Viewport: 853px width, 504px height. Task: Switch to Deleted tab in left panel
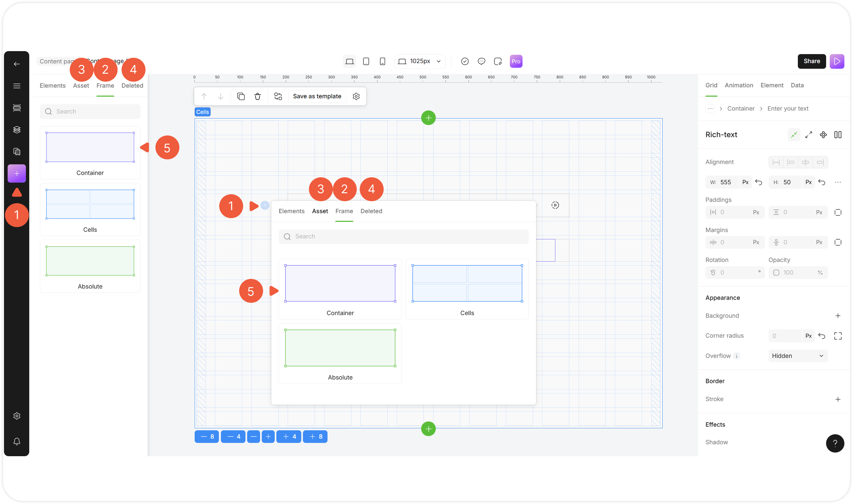tap(132, 86)
